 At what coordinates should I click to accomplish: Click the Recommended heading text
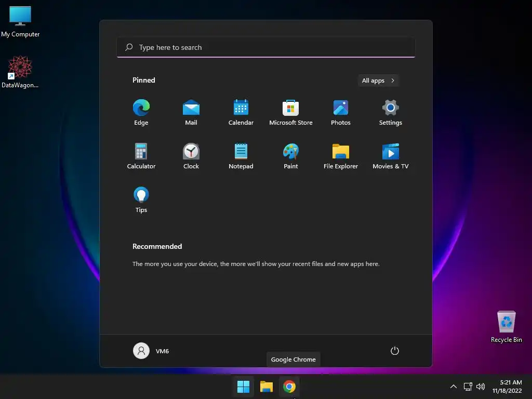coord(157,246)
